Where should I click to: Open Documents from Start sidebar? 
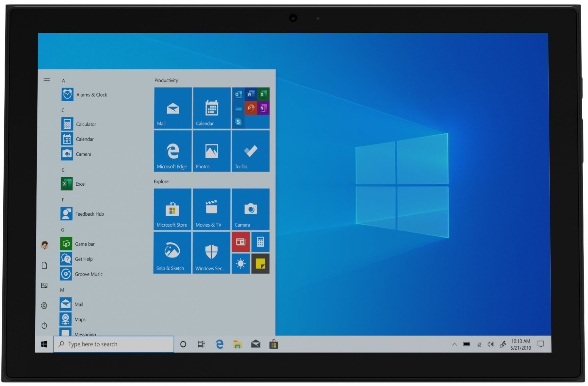pyautogui.click(x=44, y=265)
